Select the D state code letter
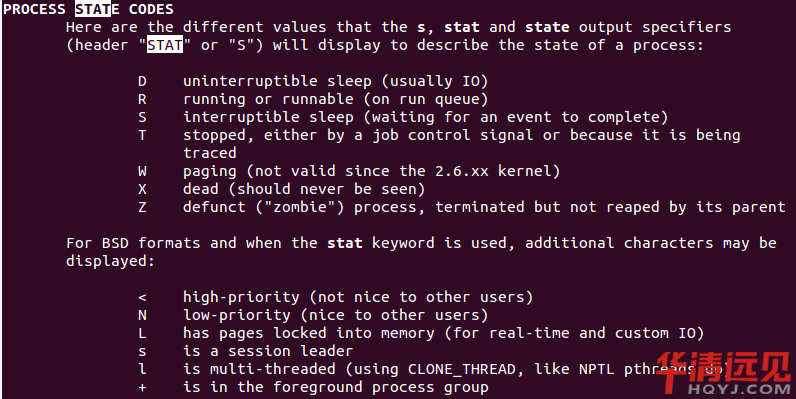The width and height of the screenshot is (796, 399). [142, 81]
